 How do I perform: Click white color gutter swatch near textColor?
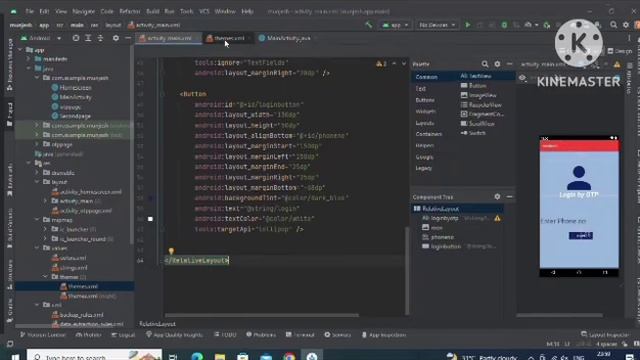(150, 219)
